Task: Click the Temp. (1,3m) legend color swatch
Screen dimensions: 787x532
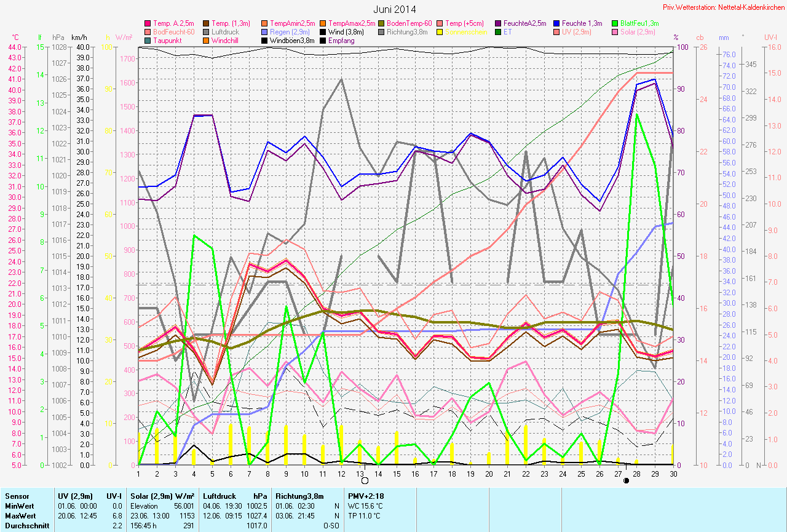Action: coord(207,23)
